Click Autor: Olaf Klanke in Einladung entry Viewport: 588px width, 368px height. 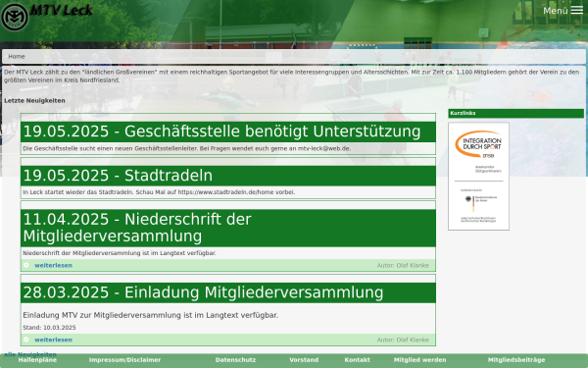[403, 340]
